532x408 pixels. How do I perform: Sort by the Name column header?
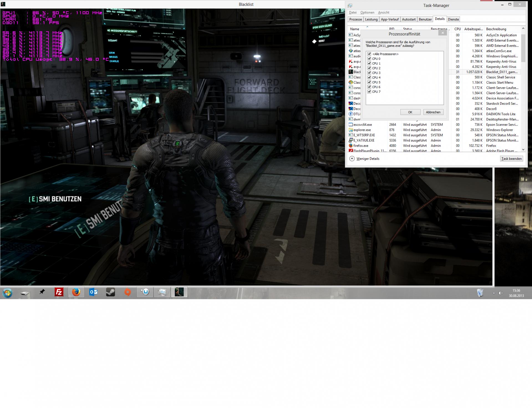click(367, 29)
